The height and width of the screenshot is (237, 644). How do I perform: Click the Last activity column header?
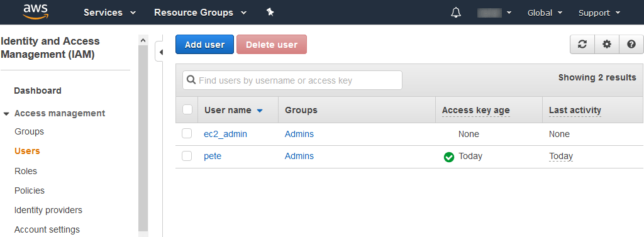click(x=575, y=110)
